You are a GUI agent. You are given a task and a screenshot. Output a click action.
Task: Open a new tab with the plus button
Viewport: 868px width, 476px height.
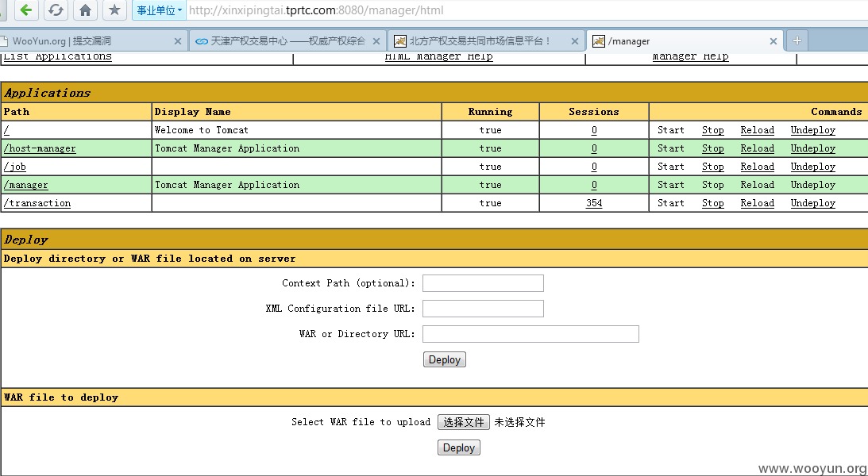(797, 41)
